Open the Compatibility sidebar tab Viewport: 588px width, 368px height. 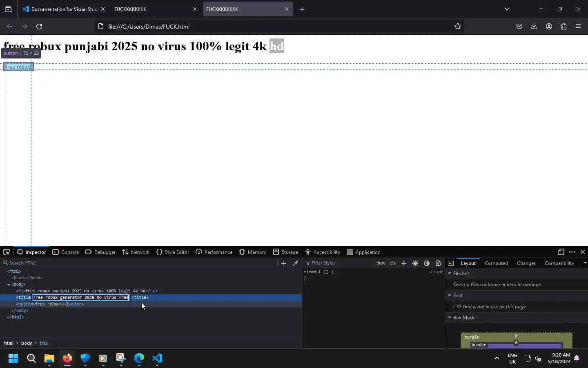pyautogui.click(x=559, y=263)
